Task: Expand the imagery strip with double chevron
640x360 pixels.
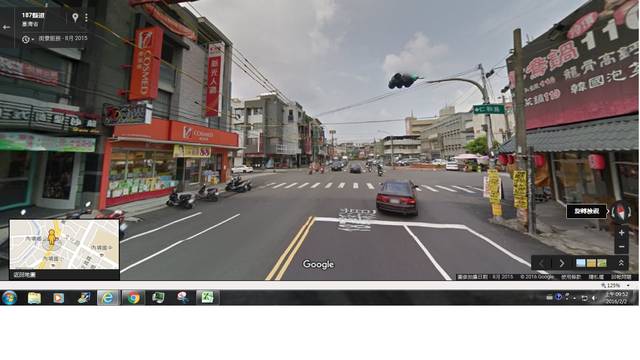Action: tap(621, 263)
